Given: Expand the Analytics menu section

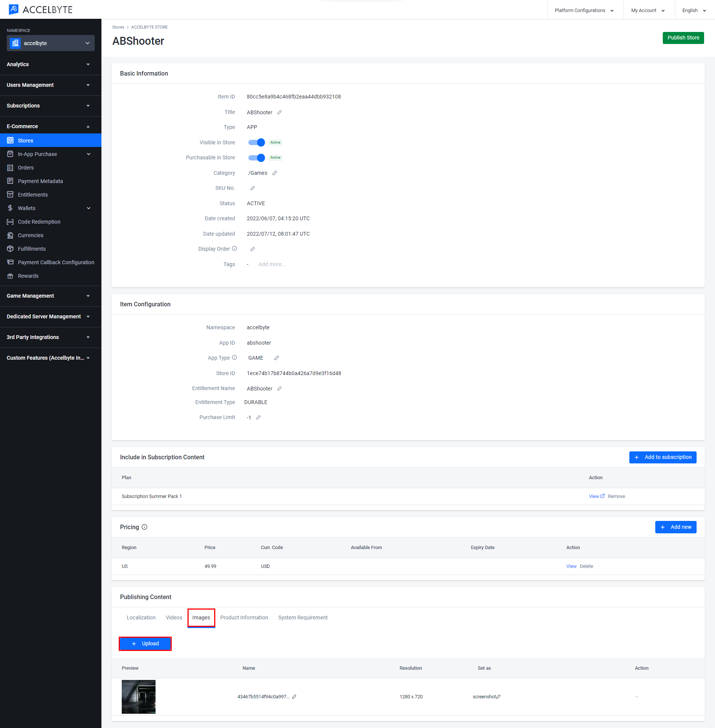Looking at the screenshot, I should pyautogui.click(x=51, y=64).
